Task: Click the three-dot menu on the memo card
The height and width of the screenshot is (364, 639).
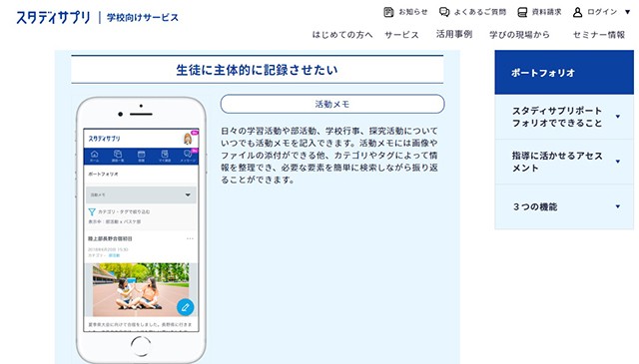Action: 190,238
